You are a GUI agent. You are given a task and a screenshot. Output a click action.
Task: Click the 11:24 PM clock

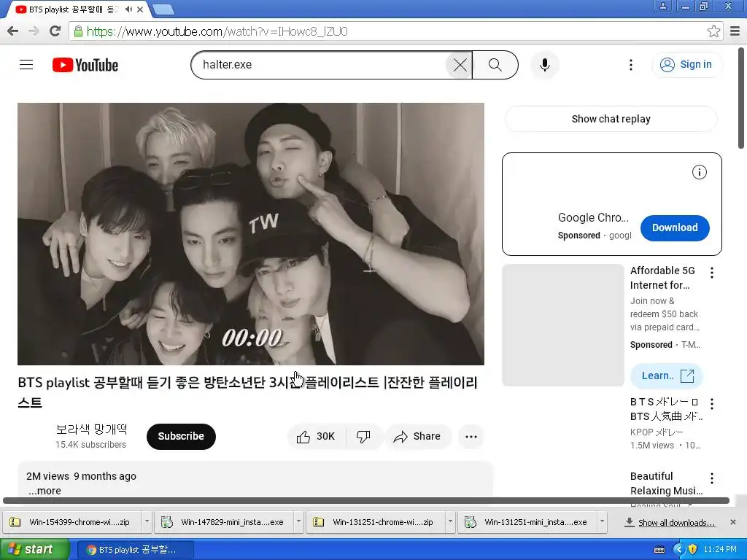pos(720,550)
